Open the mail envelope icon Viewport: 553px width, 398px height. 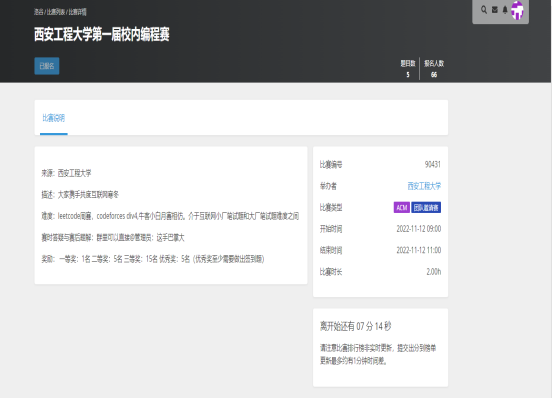[x=495, y=10]
